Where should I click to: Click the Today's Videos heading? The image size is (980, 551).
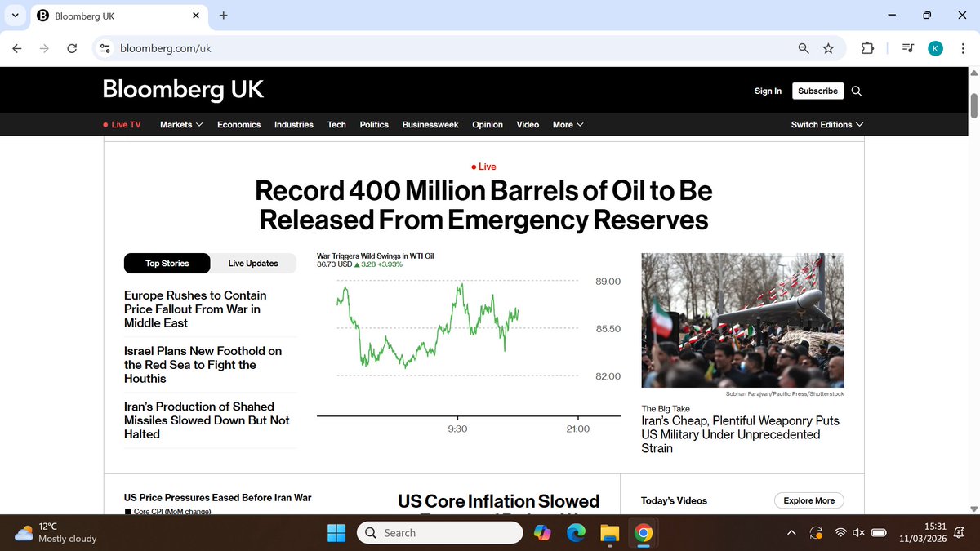point(675,500)
